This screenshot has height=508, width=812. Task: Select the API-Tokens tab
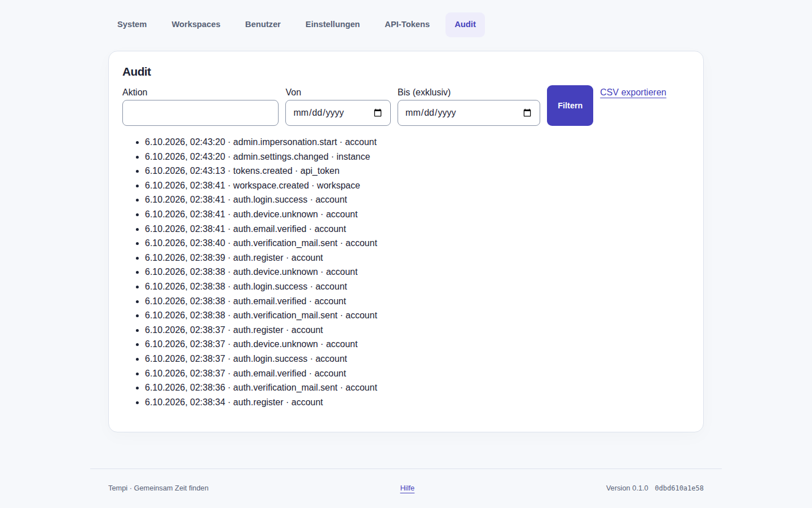(407, 24)
